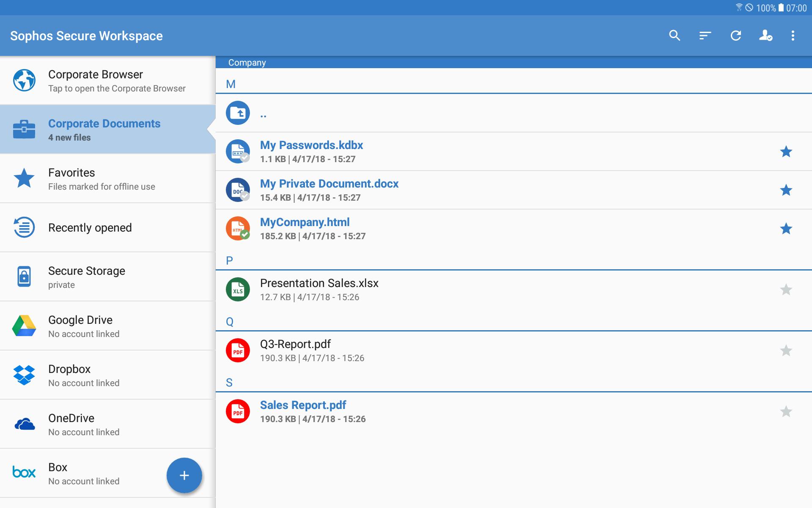Select Dropbox provider entry
The width and height of the screenshot is (812, 508).
pyautogui.click(x=107, y=375)
